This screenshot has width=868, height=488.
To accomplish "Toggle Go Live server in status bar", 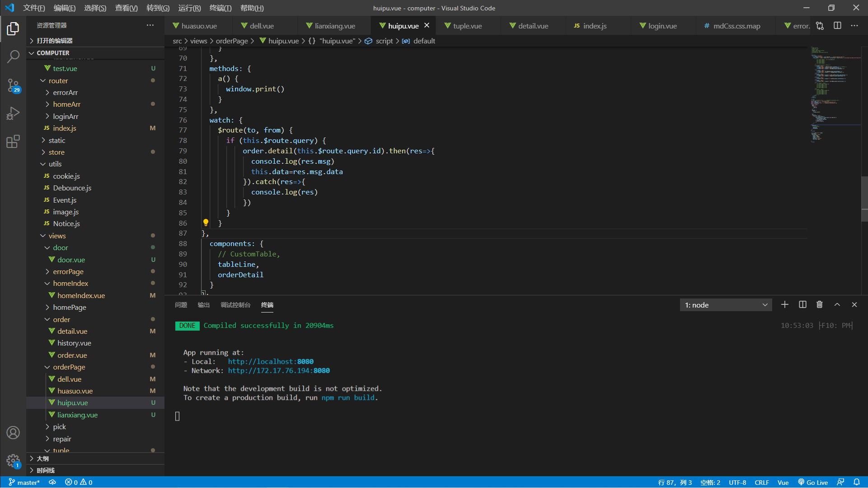I will pyautogui.click(x=813, y=482).
